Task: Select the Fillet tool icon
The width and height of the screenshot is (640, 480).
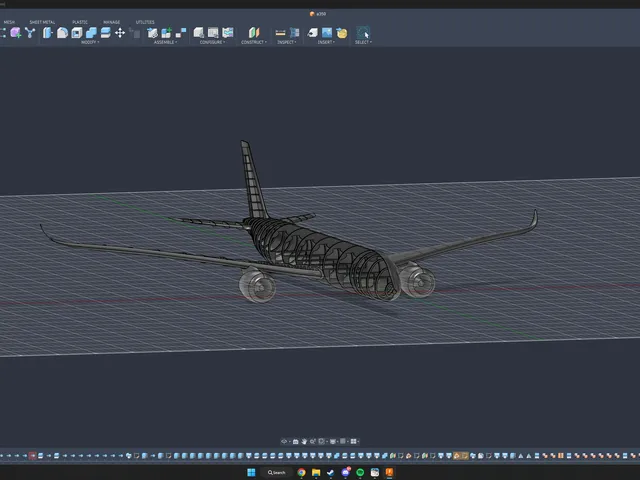Action: (x=62, y=33)
